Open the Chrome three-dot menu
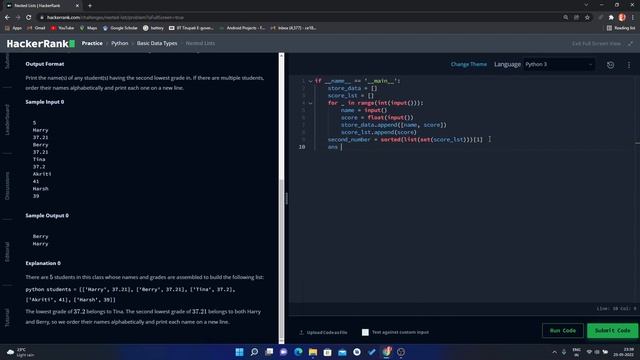Viewport: 640px width, 360px height. (x=633, y=18)
